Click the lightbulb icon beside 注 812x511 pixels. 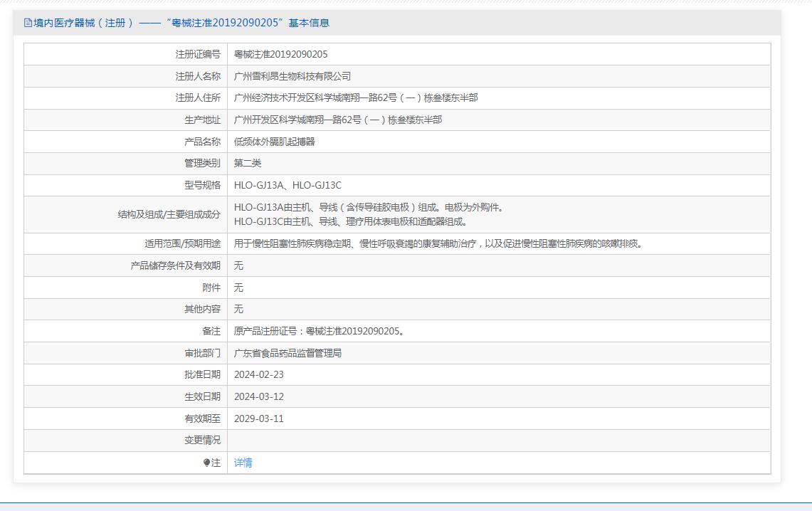206,463
